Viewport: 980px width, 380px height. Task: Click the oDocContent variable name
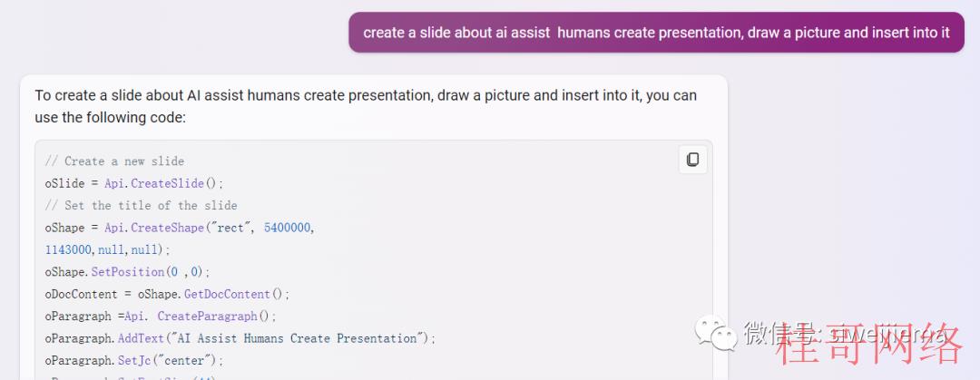tap(82, 295)
